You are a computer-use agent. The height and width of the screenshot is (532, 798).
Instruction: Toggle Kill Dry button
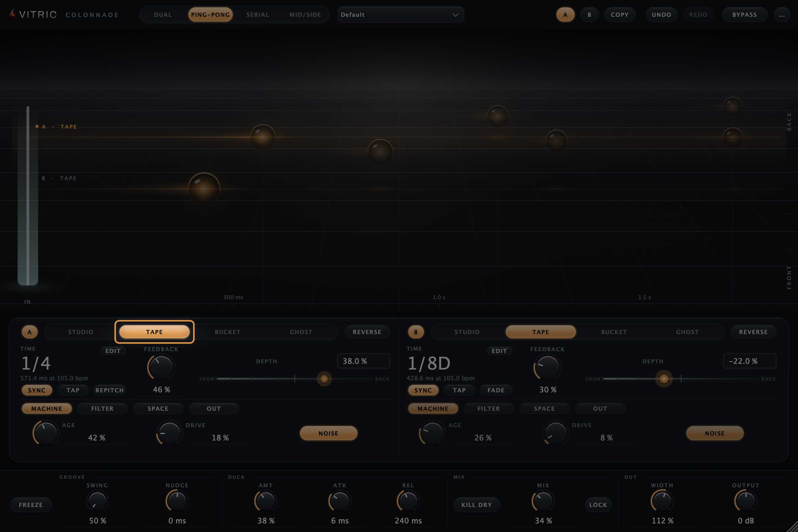477,505
